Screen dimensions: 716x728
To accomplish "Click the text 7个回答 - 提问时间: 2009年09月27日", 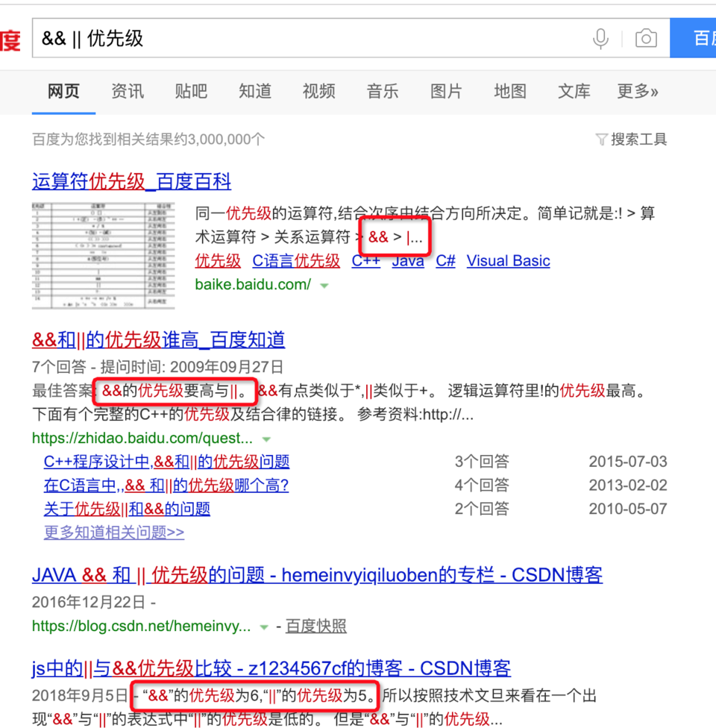I will click(x=157, y=367).
